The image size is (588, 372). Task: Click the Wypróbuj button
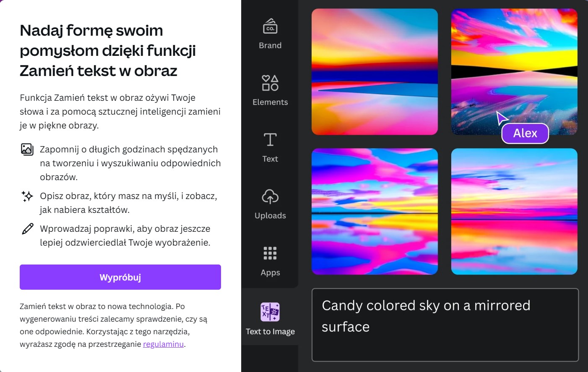(120, 277)
